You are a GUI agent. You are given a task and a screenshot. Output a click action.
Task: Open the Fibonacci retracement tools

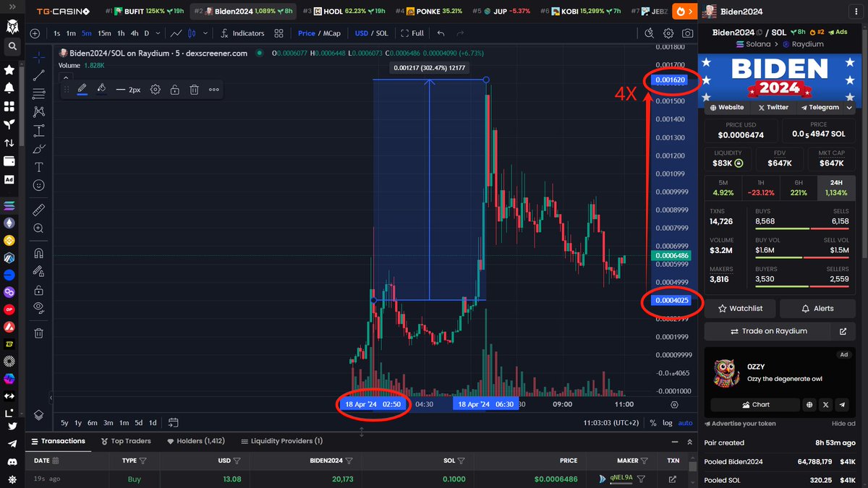point(39,93)
